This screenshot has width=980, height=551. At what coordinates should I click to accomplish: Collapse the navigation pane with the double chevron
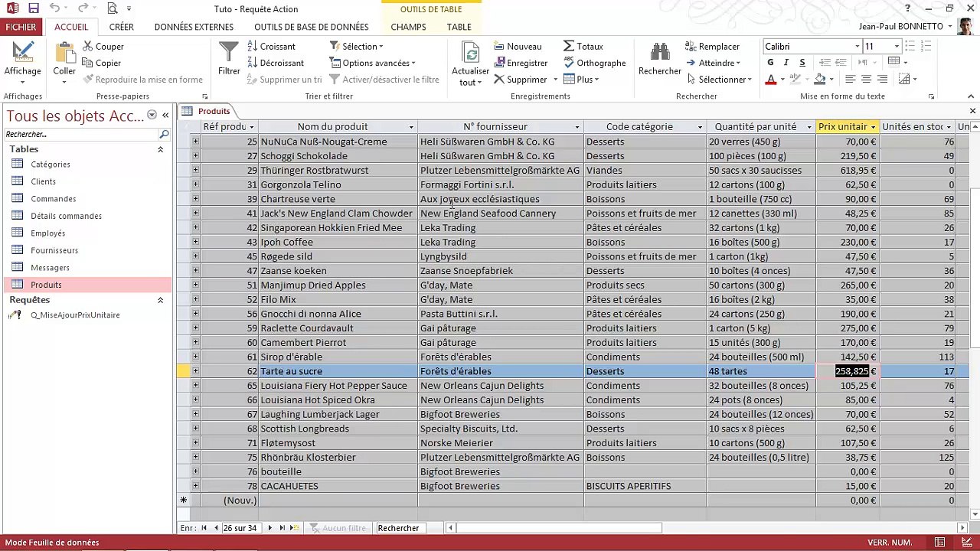tap(165, 116)
